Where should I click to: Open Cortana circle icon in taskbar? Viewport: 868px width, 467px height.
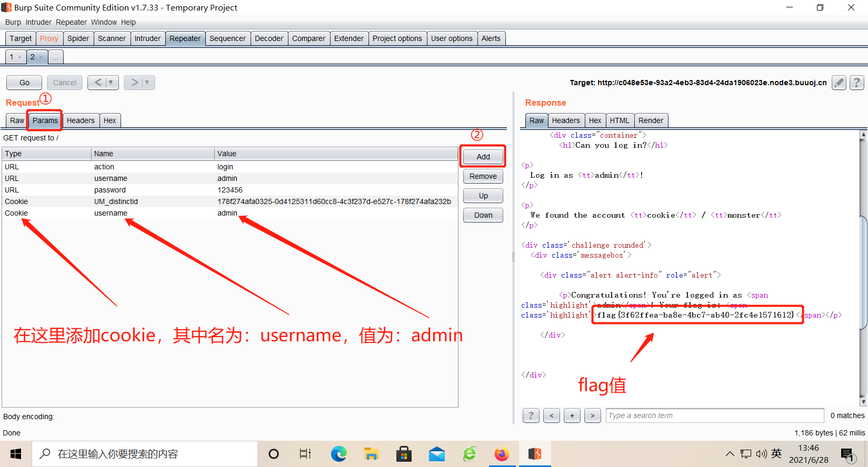tap(274, 454)
